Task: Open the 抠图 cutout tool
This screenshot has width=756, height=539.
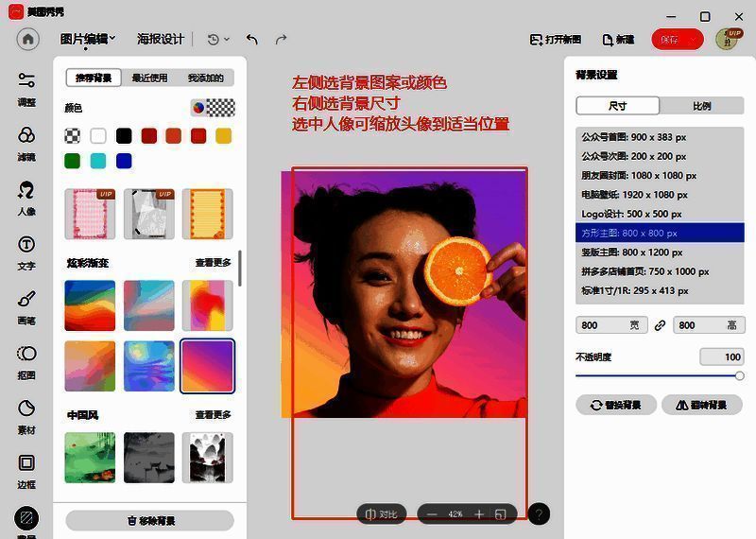Action: tap(26, 362)
